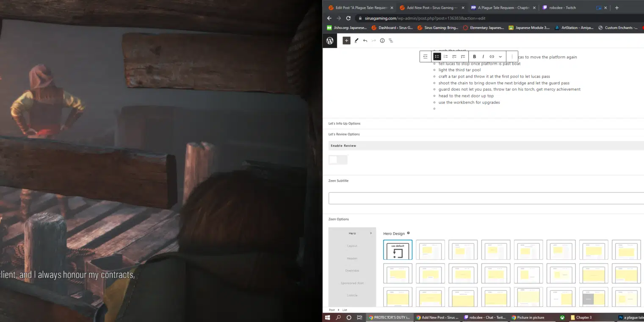Open Japanese Module 3 bookmark

529,28
